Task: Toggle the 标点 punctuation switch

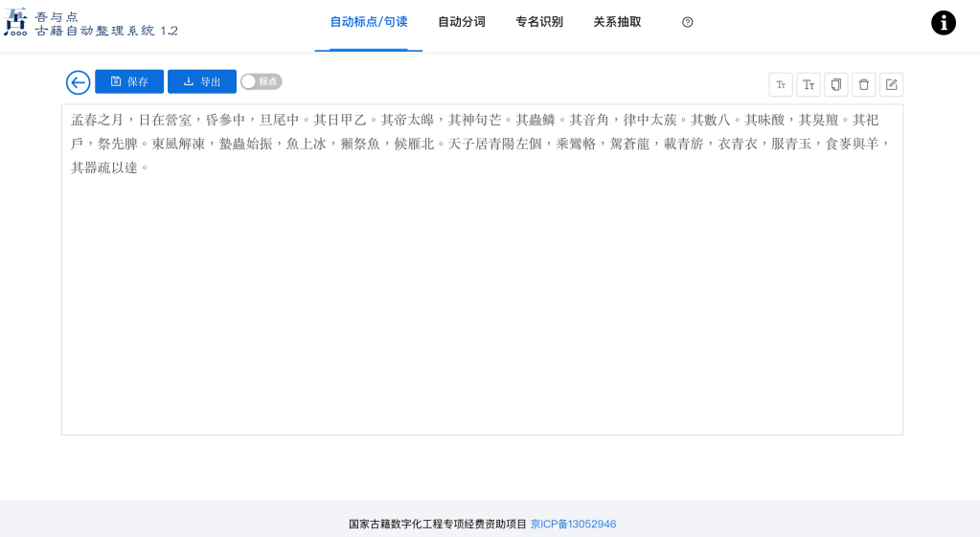Action: pos(261,82)
